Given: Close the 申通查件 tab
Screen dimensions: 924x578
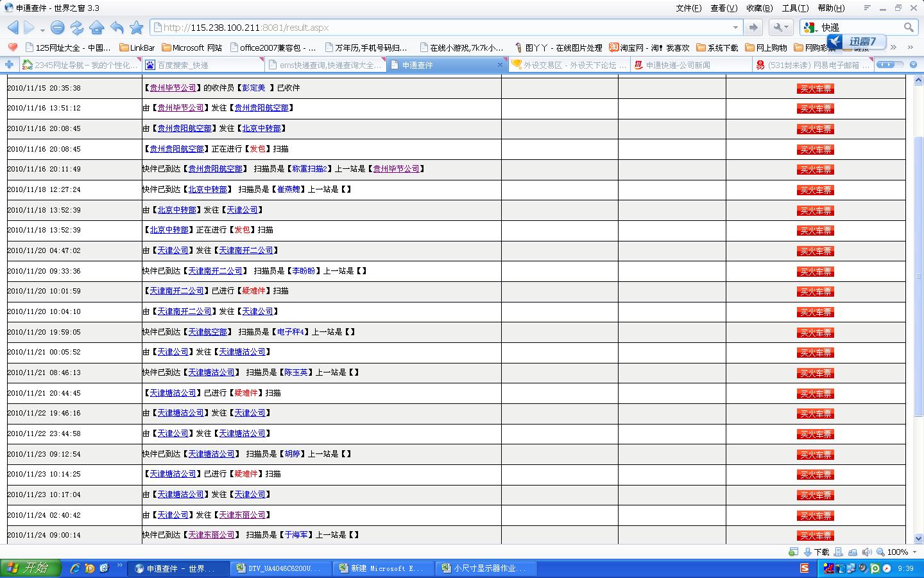Looking at the screenshot, I should (x=501, y=65).
